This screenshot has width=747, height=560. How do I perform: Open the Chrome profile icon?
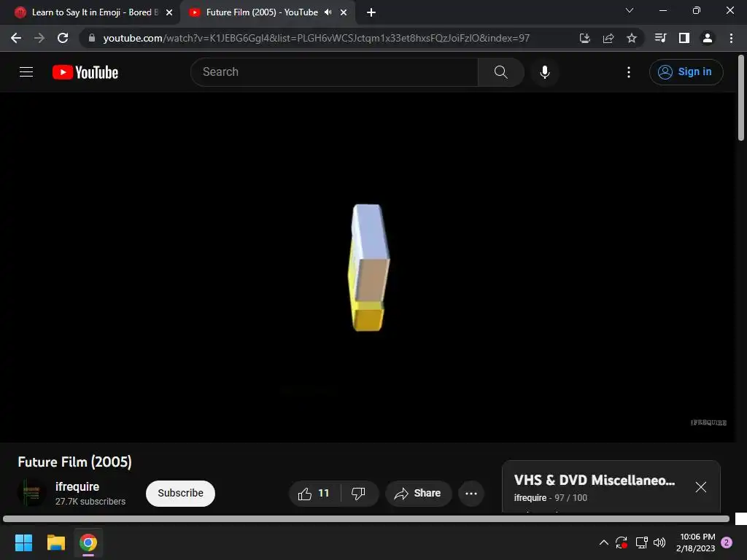coord(708,38)
